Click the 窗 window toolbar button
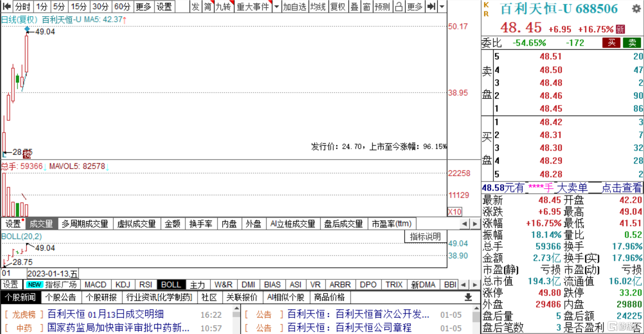This screenshot has height=334, width=644. (367, 6)
